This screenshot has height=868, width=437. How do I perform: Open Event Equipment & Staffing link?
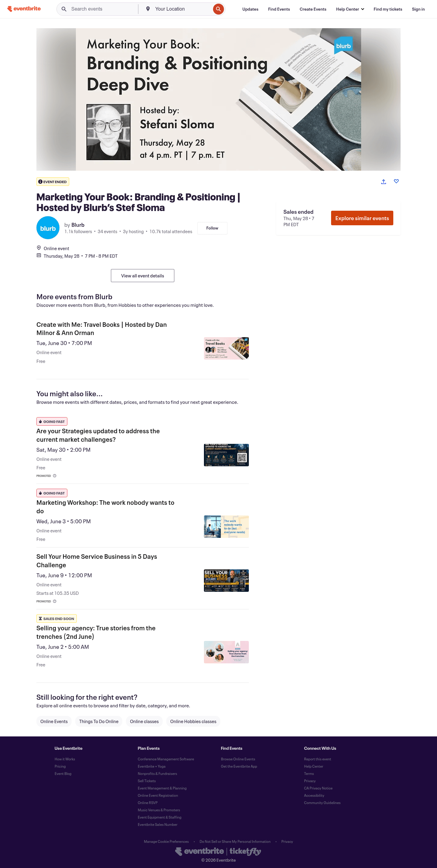pos(160,817)
